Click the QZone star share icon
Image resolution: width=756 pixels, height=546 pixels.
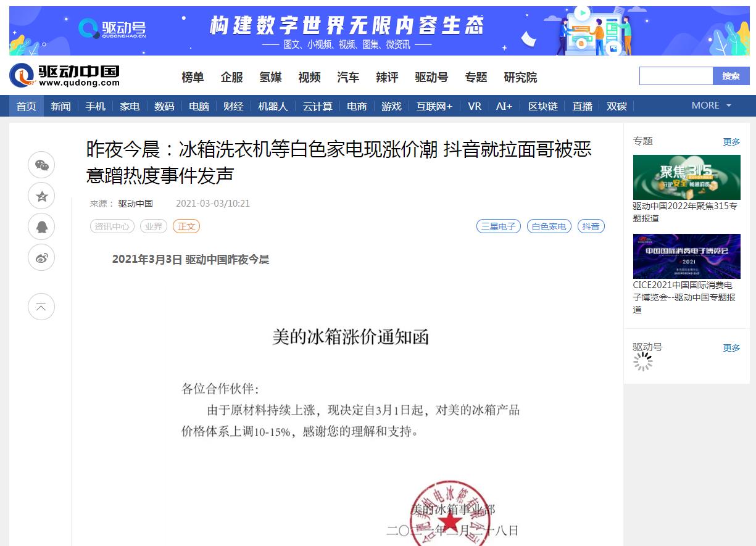(x=41, y=196)
